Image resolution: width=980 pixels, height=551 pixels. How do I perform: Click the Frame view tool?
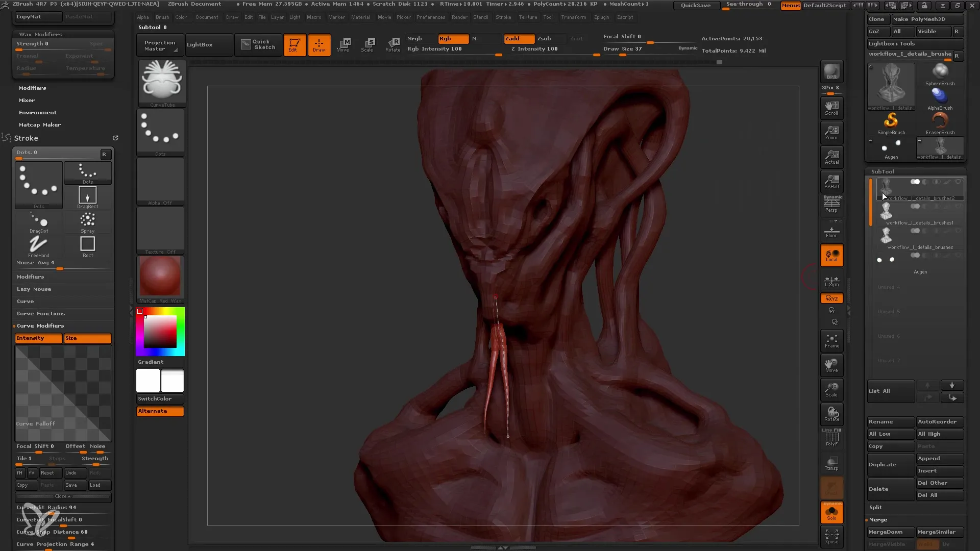coord(831,342)
